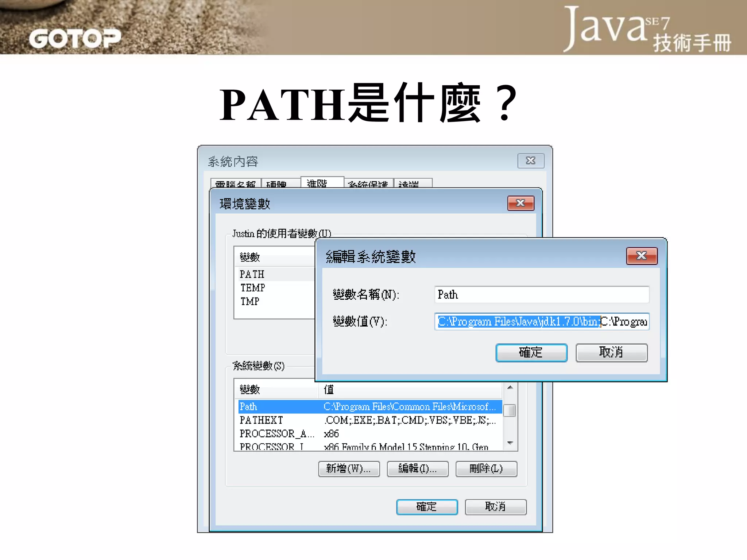Click the 變數名稱 input field containing Path
The image size is (747, 560).
coord(542,294)
